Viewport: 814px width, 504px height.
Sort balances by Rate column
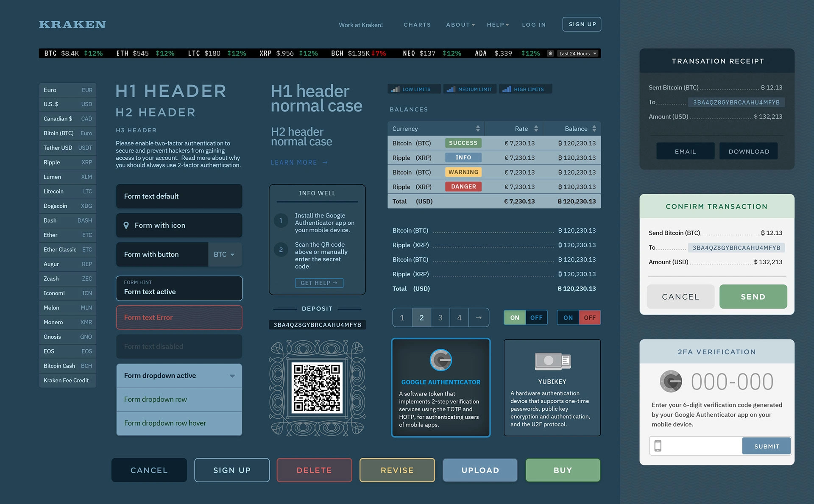click(536, 128)
